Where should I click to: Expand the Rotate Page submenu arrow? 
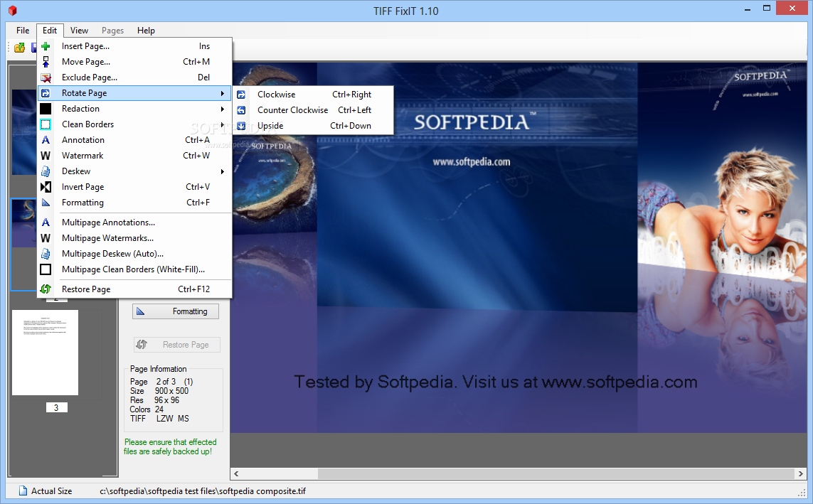[223, 93]
